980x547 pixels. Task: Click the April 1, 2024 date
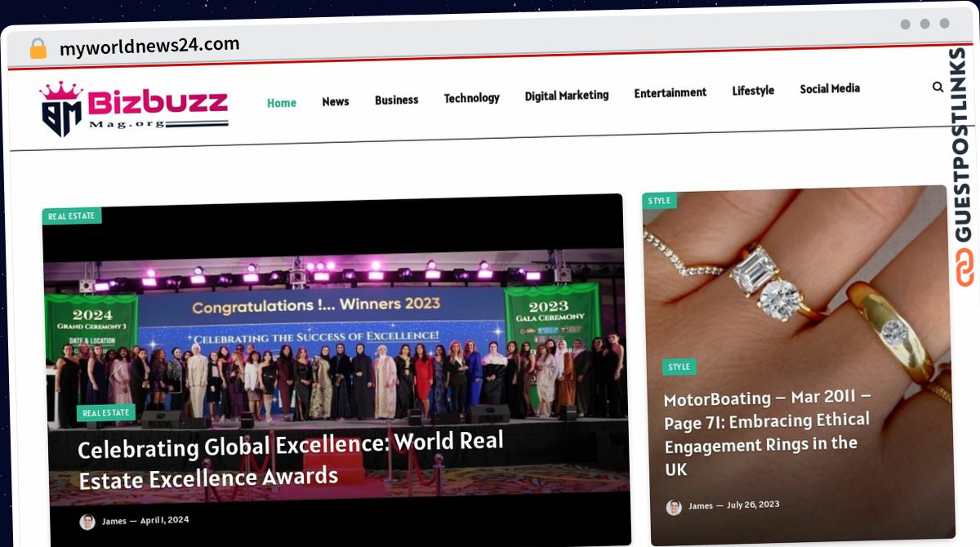tap(164, 520)
